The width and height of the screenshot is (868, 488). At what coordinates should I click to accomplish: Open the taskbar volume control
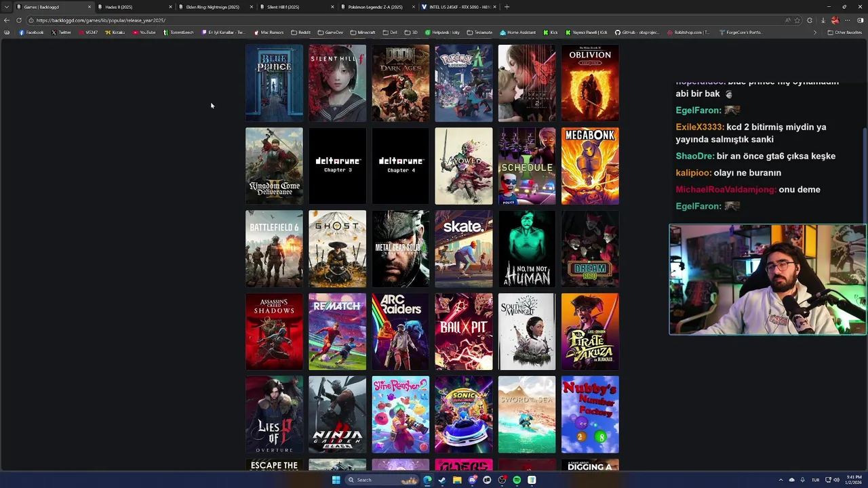836,480
